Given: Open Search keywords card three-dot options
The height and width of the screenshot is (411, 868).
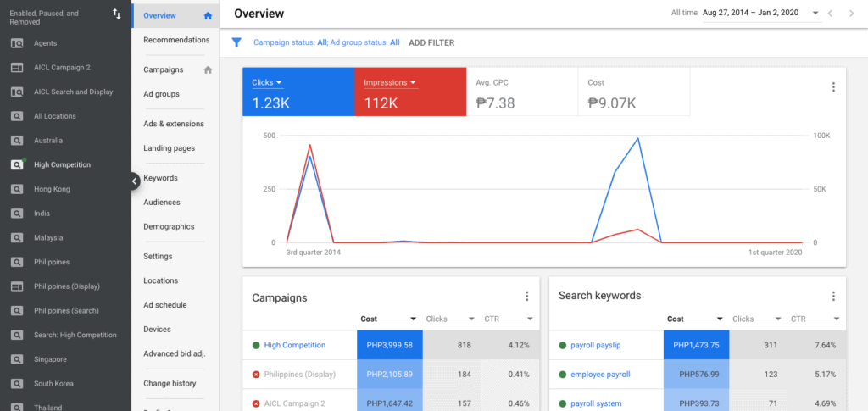Looking at the screenshot, I should tap(833, 297).
